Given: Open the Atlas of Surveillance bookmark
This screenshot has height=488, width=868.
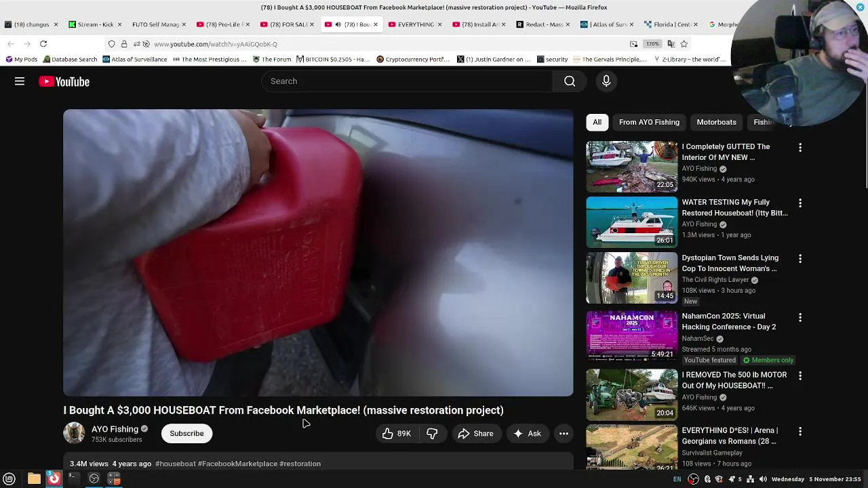Looking at the screenshot, I should (134, 59).
